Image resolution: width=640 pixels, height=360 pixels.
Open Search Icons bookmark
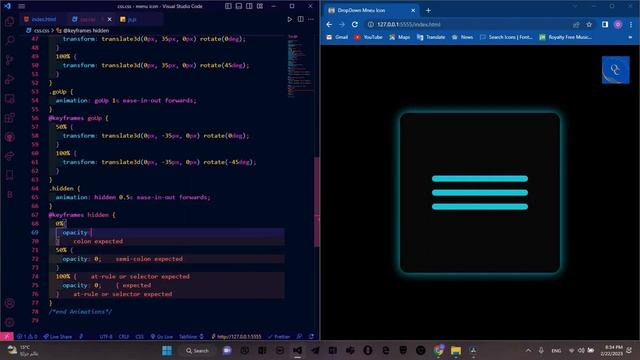(x=506, y=37)
